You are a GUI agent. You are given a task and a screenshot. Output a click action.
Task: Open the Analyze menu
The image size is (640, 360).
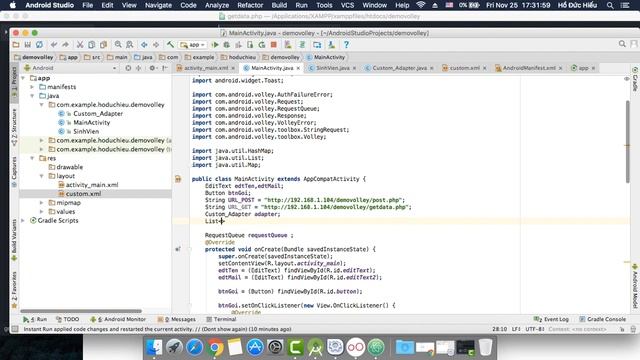(x=216, y=5)
